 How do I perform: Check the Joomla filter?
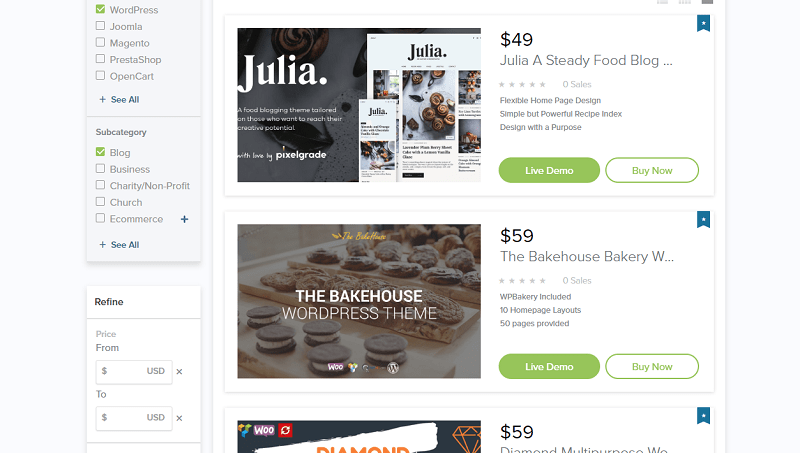pyautogui.click(x=101, y=26)
